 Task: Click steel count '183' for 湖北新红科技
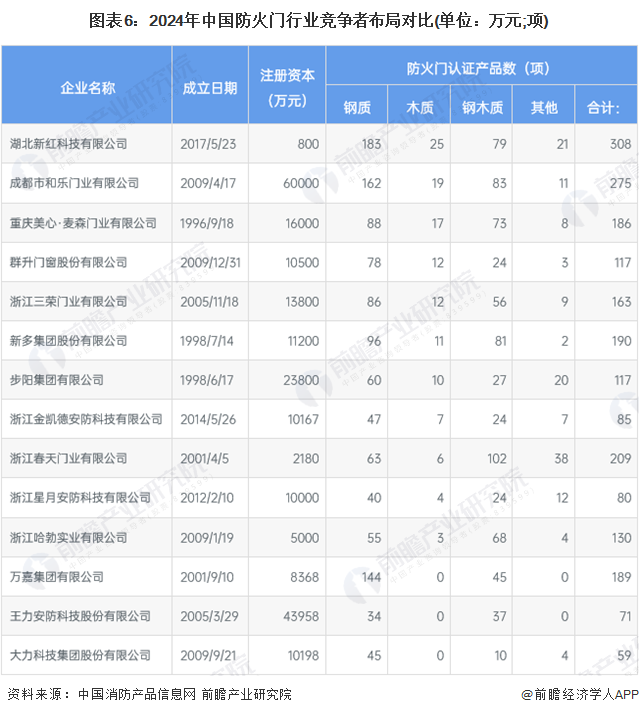(371, 144)
